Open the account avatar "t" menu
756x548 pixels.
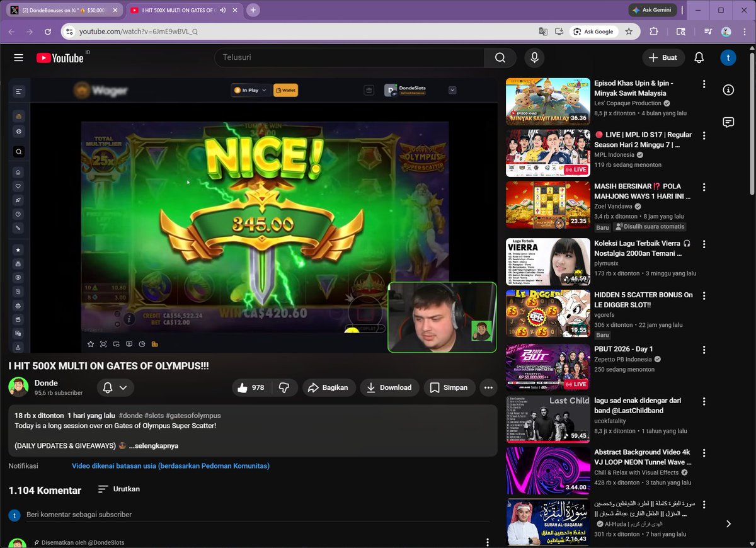(x=728, y=57)
